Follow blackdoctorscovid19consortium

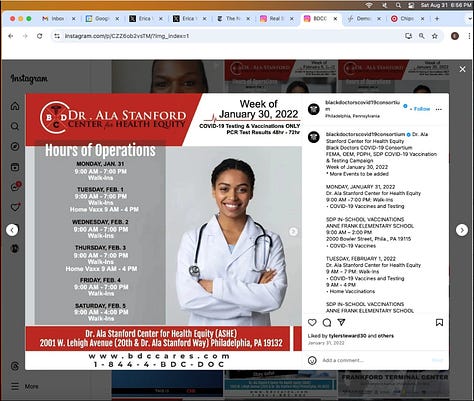(x=421, y=109)
